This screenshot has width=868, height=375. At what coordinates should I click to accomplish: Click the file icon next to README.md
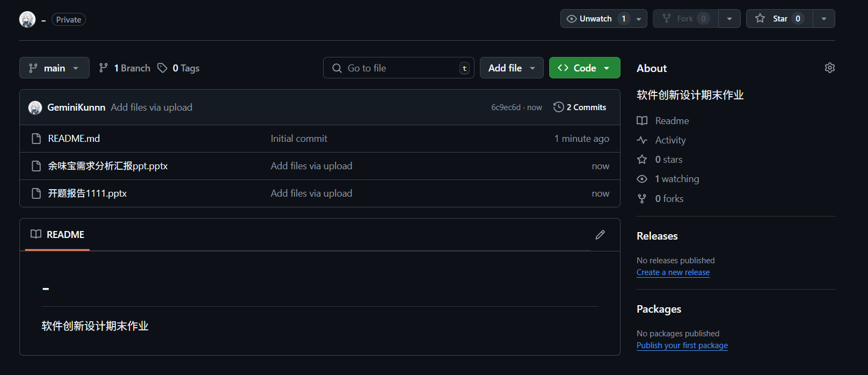tap(37, 139)
